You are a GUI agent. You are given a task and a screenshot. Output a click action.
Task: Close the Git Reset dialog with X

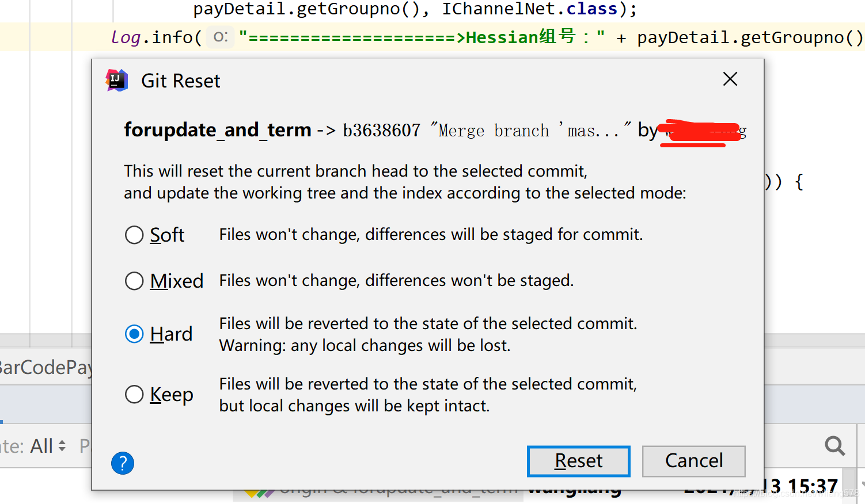point(730,79)
